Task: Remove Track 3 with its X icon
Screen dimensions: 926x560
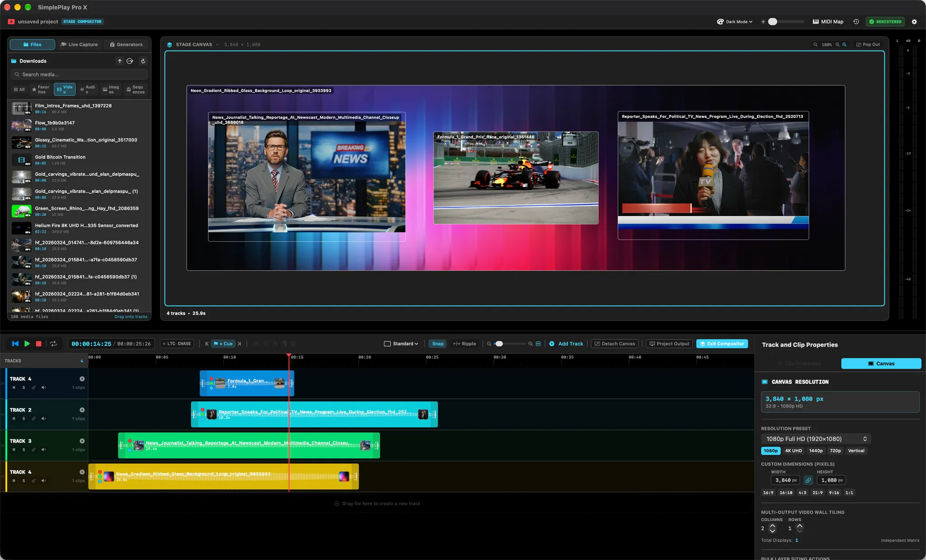Action: coord(82,441)
